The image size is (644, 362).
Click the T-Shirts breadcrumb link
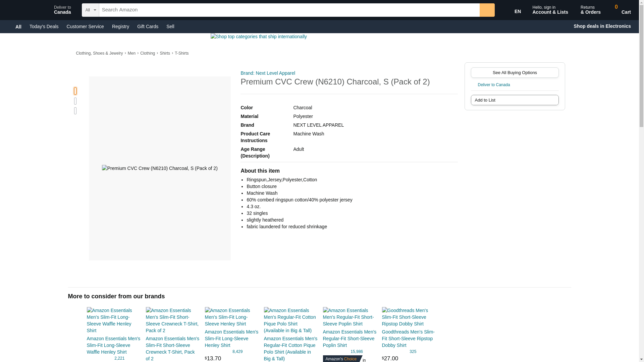pos(181,53)
